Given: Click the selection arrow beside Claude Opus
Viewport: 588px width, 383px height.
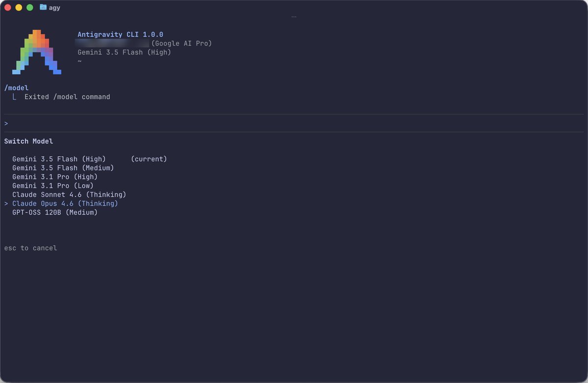Looking at the screenshot, I should 6,203.
